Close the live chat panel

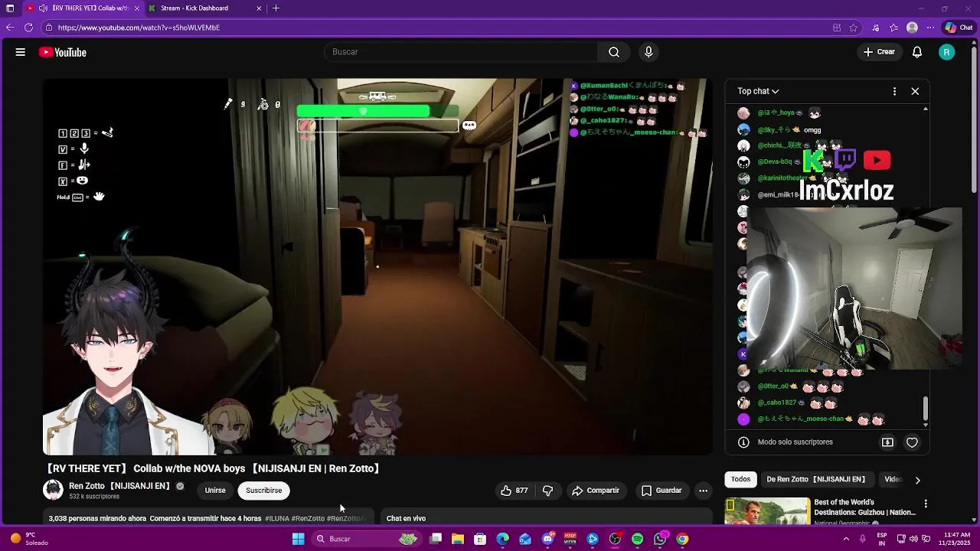pos(915,91)
